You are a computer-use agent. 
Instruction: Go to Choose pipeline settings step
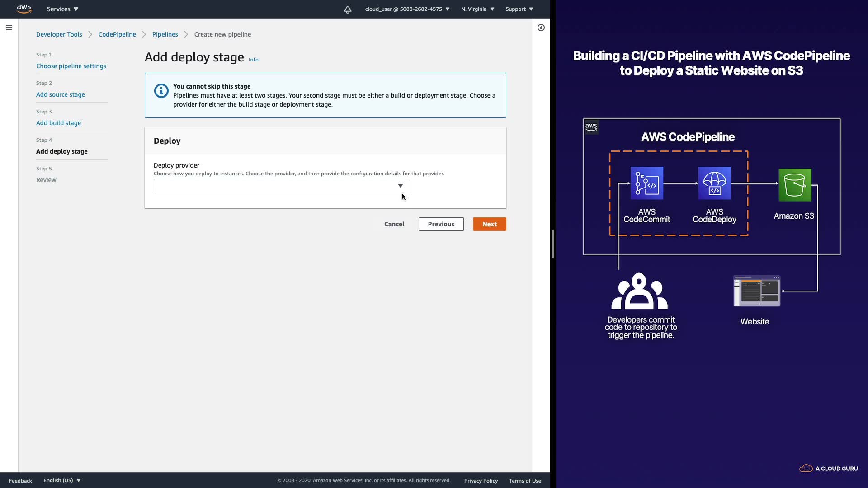pyautogui.click(x=71, y=66)
